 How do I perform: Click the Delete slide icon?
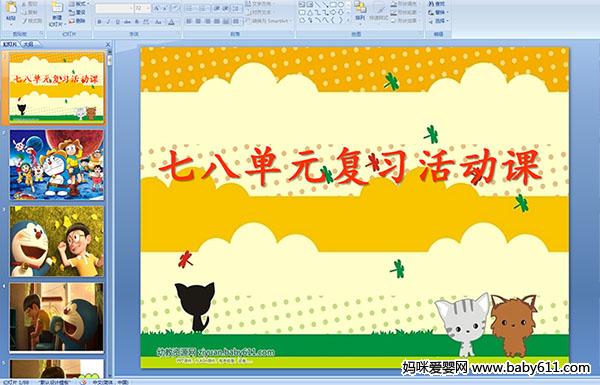78,21
